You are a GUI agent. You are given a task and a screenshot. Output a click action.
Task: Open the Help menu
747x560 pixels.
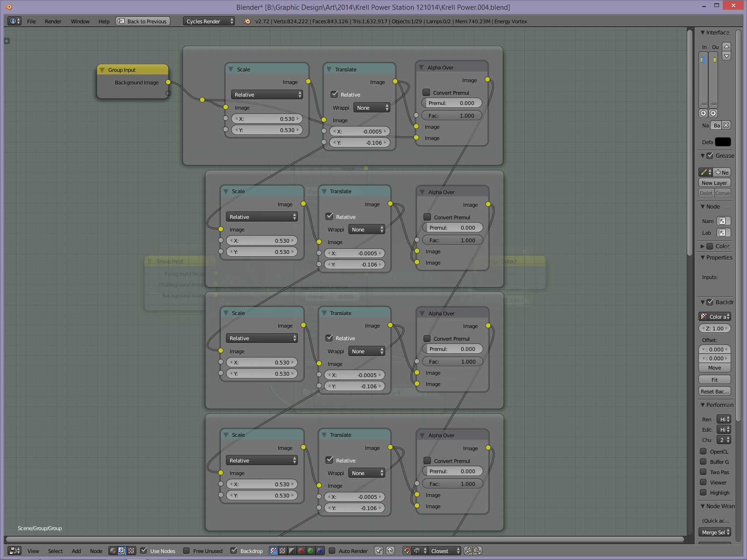[104, 21]
